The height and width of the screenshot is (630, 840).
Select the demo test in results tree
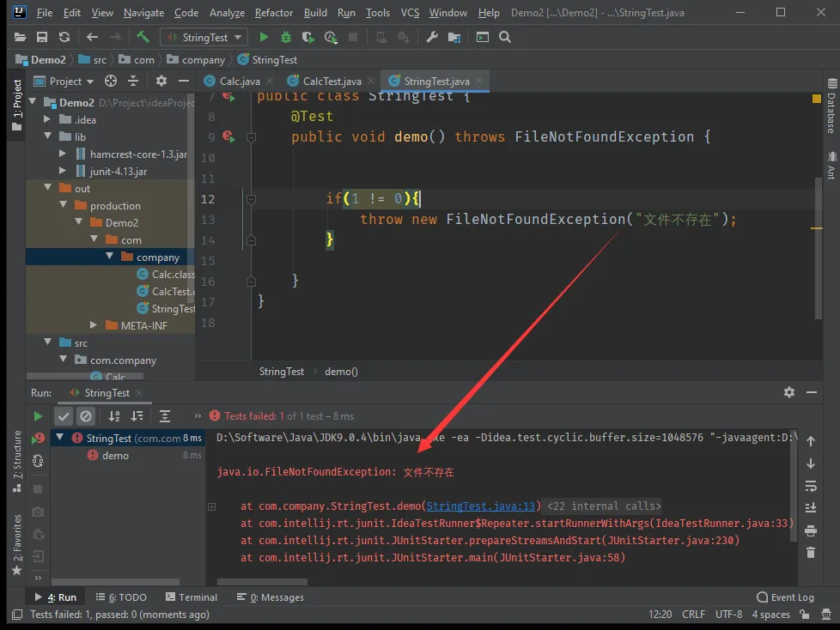tap(115, 456)
